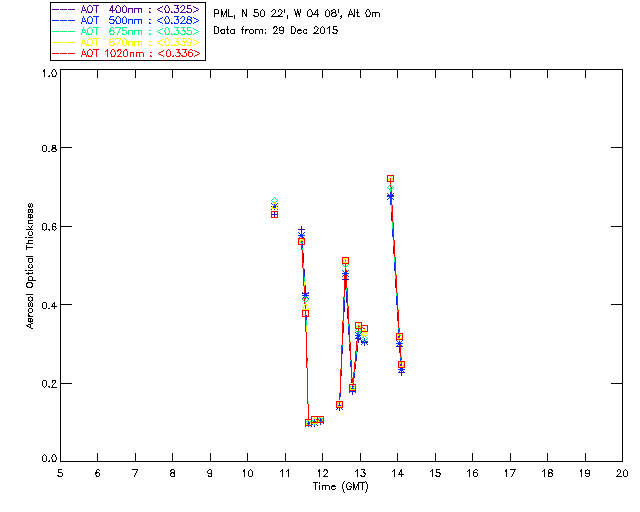Click the 0.0 value on y-axis
The width and height of the screenshot is (640, 512).
[x=49, y=459]
